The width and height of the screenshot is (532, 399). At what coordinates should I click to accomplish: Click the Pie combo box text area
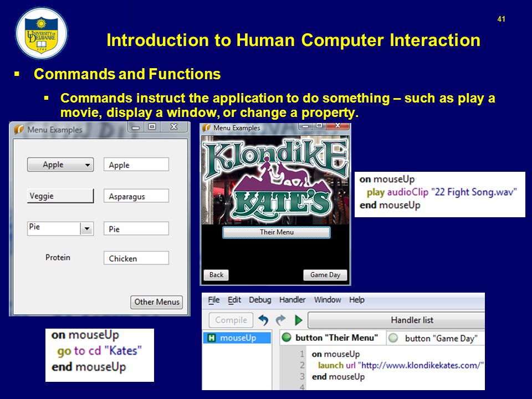(x=54, y=228)
